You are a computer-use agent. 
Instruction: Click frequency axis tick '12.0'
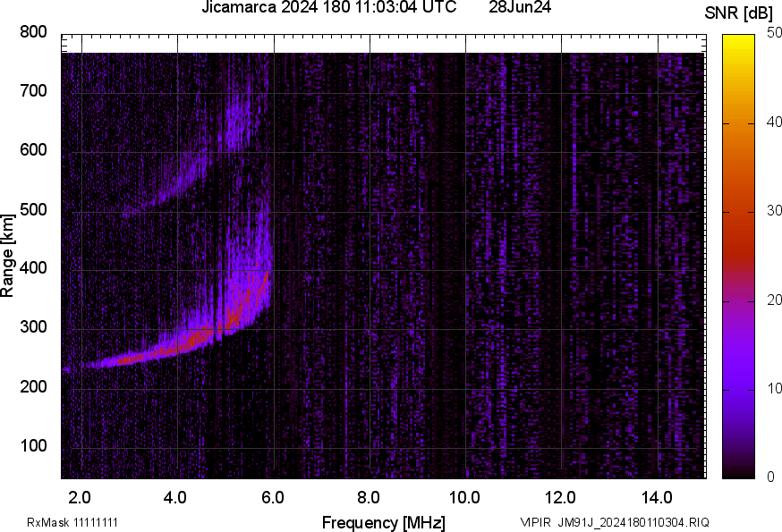click(x=561, y=497)
